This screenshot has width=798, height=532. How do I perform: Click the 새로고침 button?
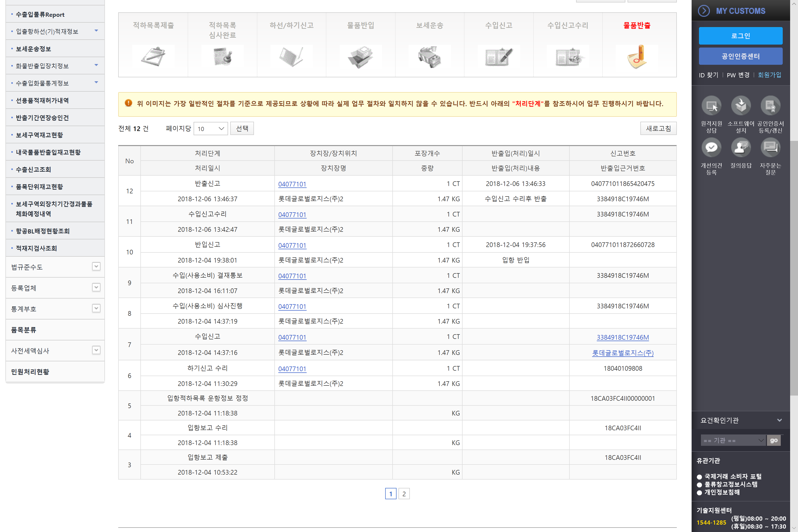[x=658, y=128]
